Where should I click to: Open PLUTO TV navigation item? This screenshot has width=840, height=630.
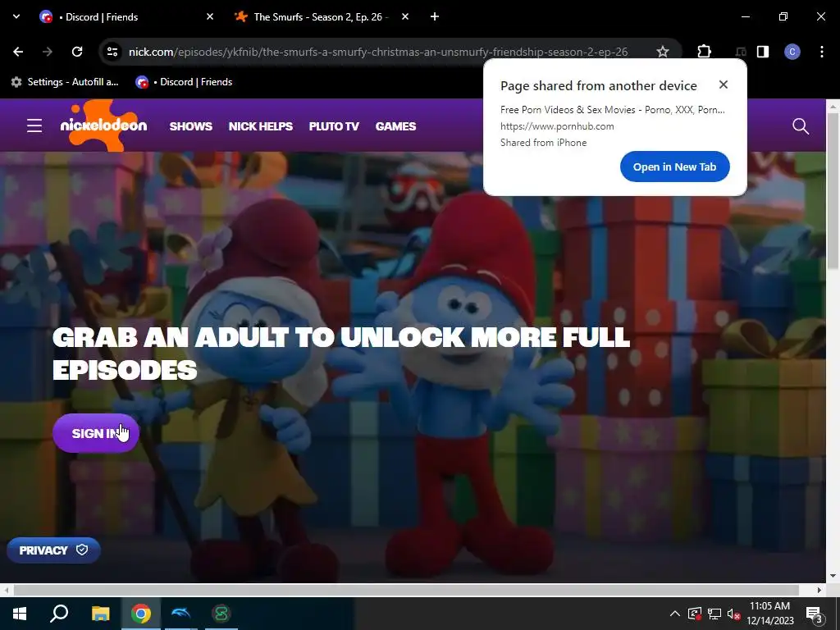(334, 126)
